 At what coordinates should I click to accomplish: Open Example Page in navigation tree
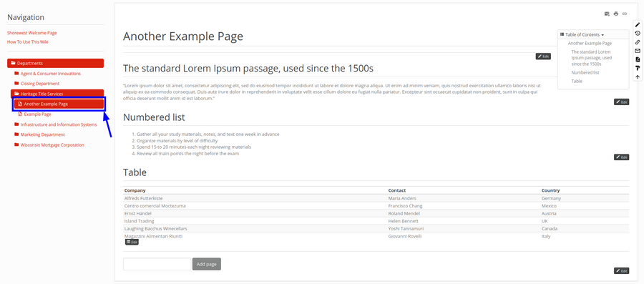pyautogui.click(x=37, y=114)
